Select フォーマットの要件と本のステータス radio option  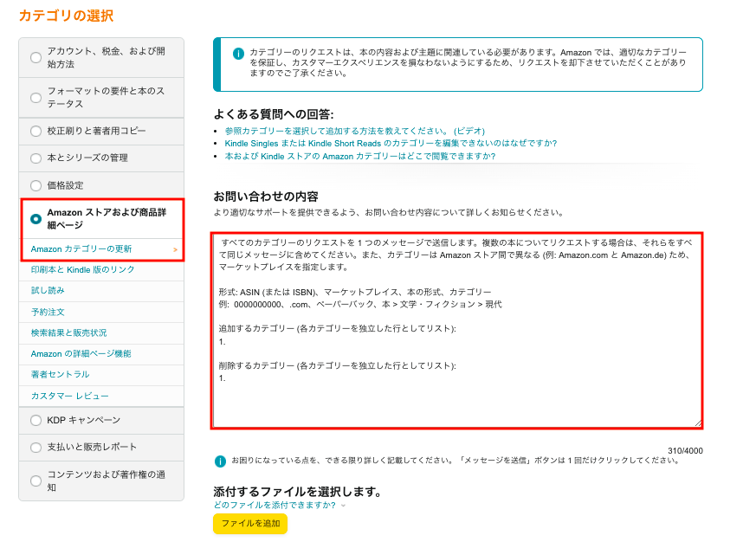(36, 98)
